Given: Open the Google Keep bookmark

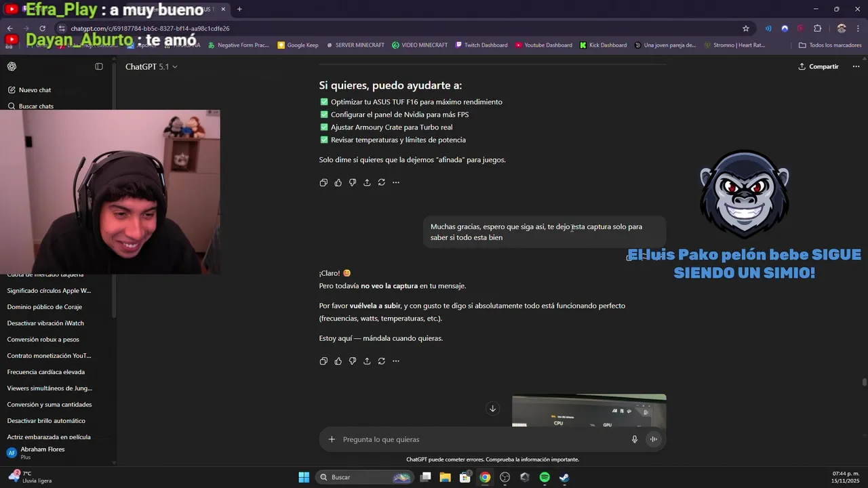Looking at the screenshot, I should click(298, 45).
